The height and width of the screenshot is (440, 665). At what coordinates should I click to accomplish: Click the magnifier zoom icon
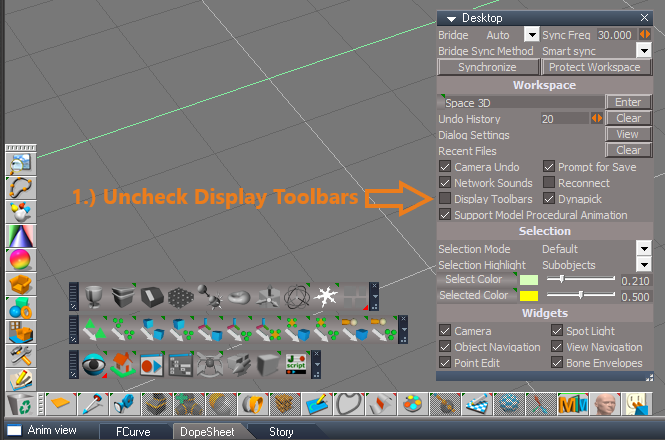20,164
